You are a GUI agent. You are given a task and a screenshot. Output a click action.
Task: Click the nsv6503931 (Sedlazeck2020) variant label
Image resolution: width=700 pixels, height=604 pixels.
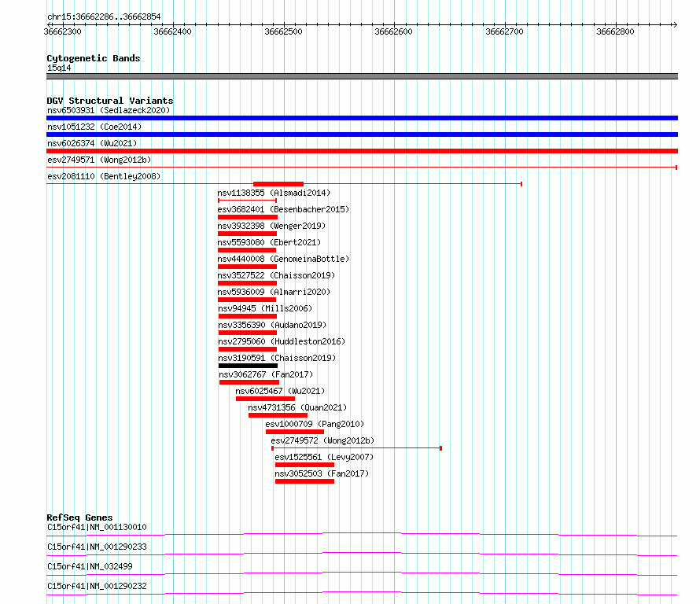109,110
